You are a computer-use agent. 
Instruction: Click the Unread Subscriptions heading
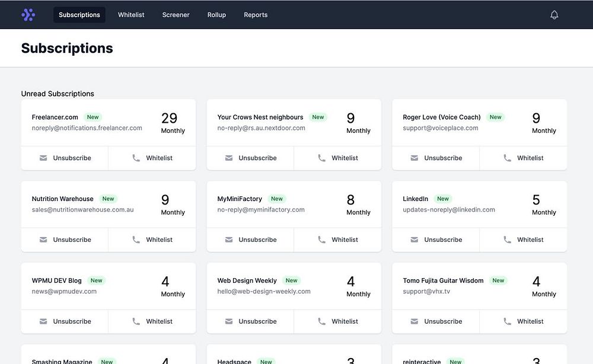58,94
